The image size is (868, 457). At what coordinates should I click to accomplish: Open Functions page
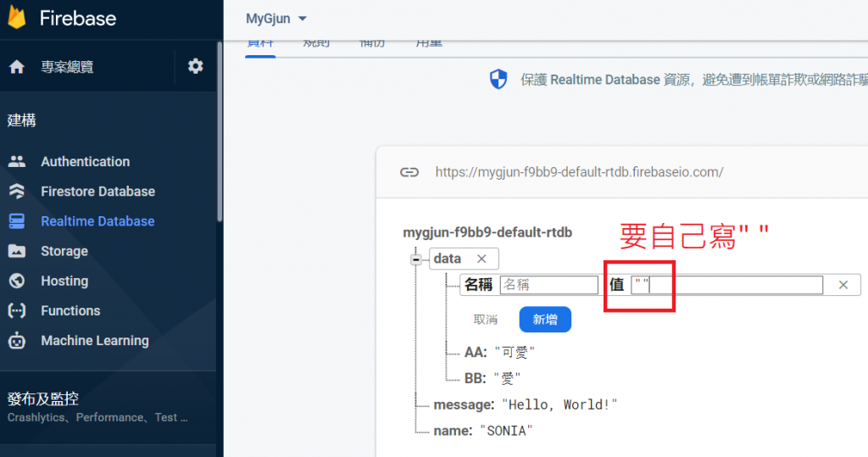(x=70, y=311)
